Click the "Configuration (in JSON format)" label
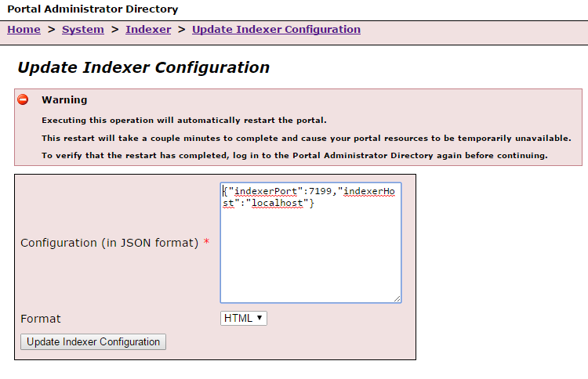Image resolution: width=588 pixels, height=379 pixels. click(109, 243)
